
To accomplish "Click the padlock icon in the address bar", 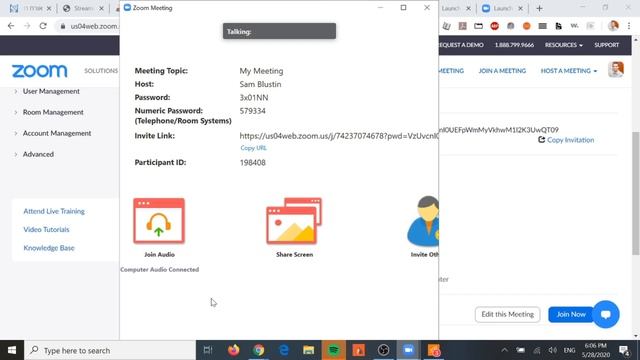I will (x=62, y=26).
